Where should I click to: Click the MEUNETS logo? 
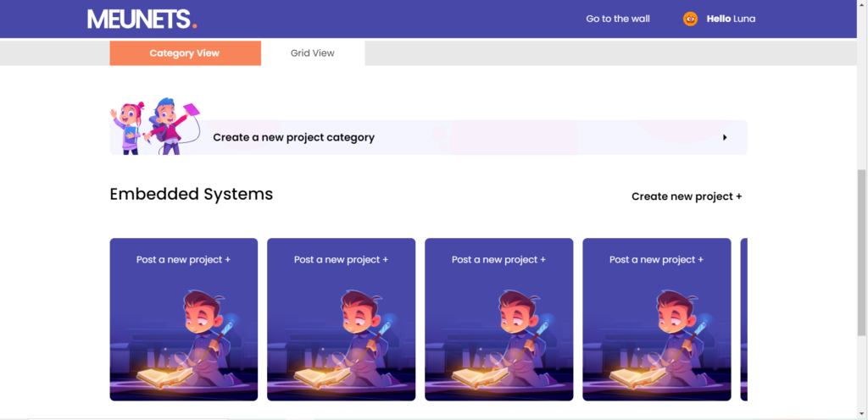(x=142, y=19)
